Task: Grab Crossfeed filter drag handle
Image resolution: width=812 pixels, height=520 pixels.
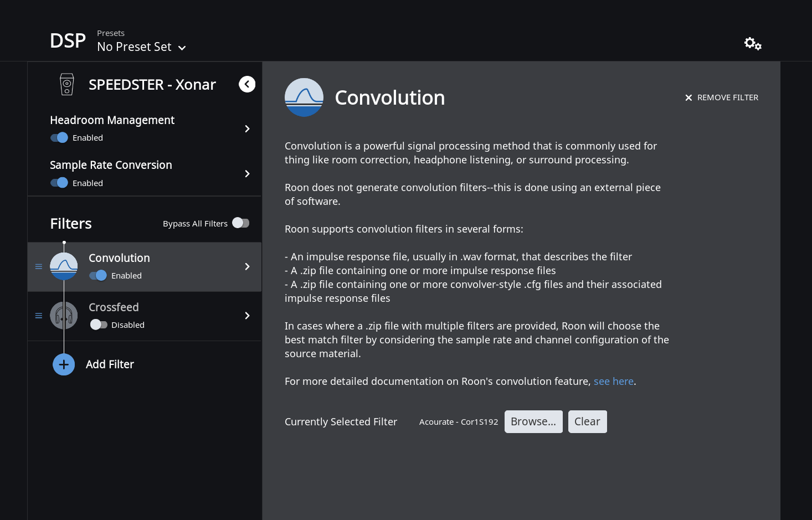Action: click(39, 316)
